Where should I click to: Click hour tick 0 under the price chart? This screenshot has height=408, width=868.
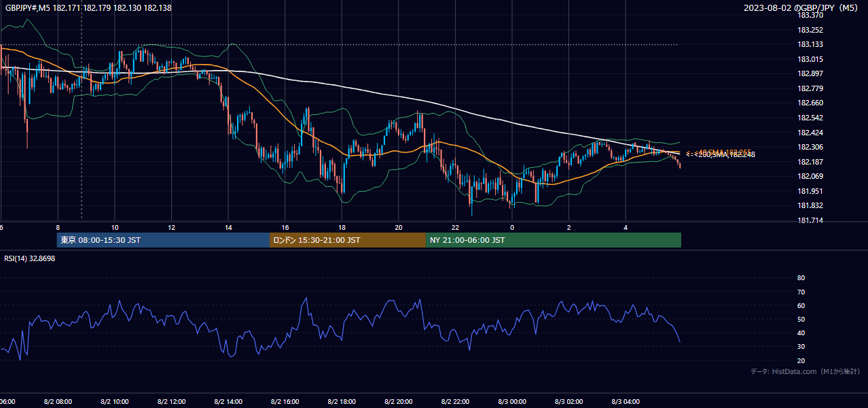[x=512, y=227]
